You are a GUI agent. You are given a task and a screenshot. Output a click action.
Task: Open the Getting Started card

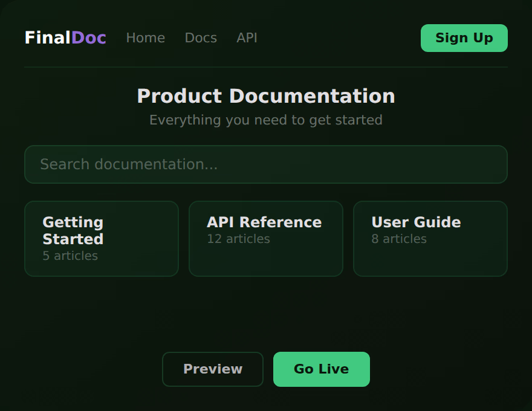tap(102, 239)
